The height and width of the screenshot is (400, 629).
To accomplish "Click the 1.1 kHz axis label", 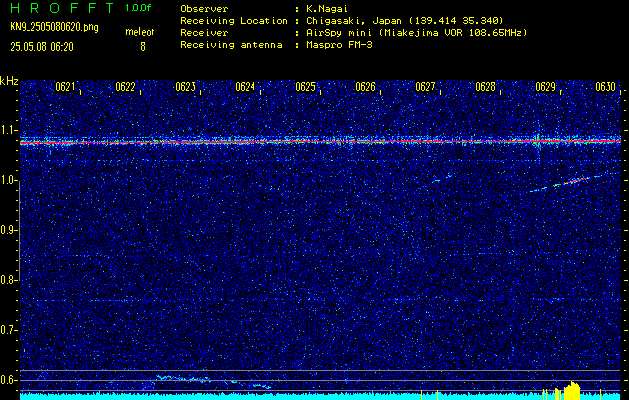I will [8, 130].
